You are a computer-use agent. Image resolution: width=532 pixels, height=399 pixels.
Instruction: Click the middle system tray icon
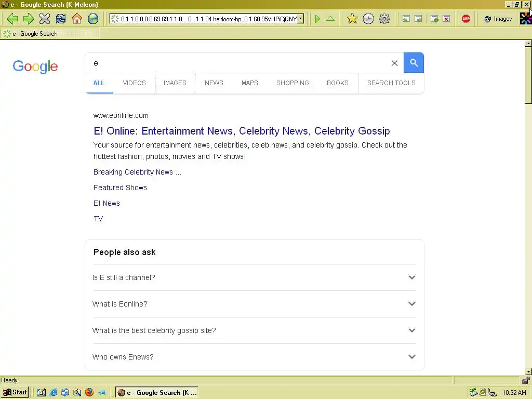point(483,393)
